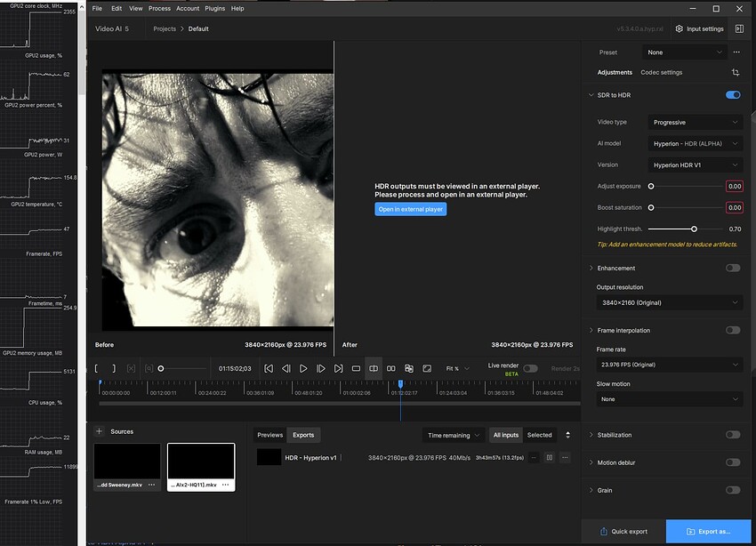This screenshot has height=546, width=756.
Task: Turn off the SDR to HDR toggle
Action: (733, 95)
